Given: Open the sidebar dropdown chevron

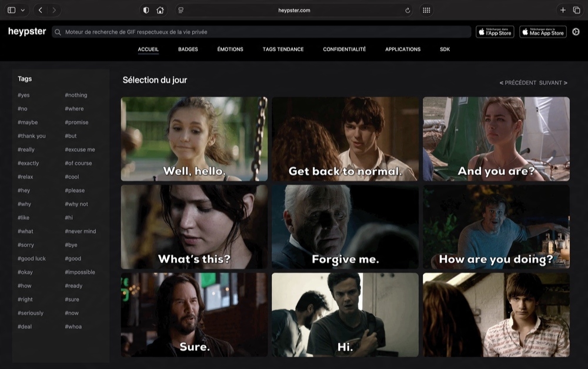Looking at the screenshot, I should click(x=23, y=10).
